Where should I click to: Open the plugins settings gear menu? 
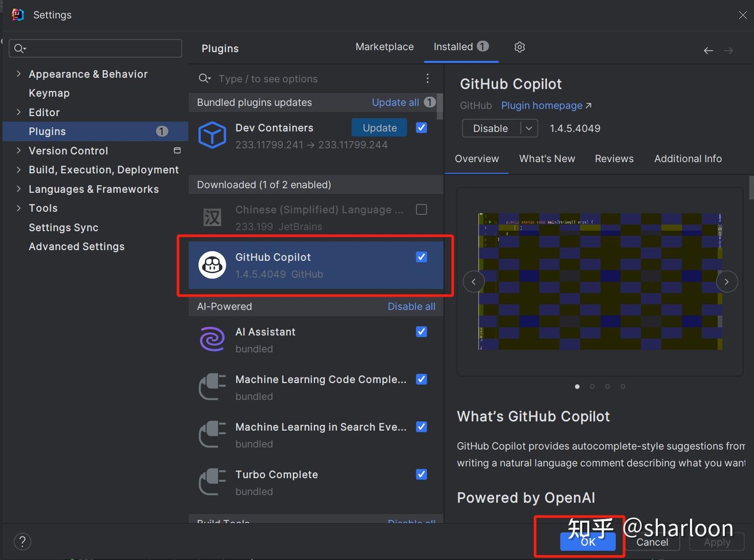click(x=519, y=47)
